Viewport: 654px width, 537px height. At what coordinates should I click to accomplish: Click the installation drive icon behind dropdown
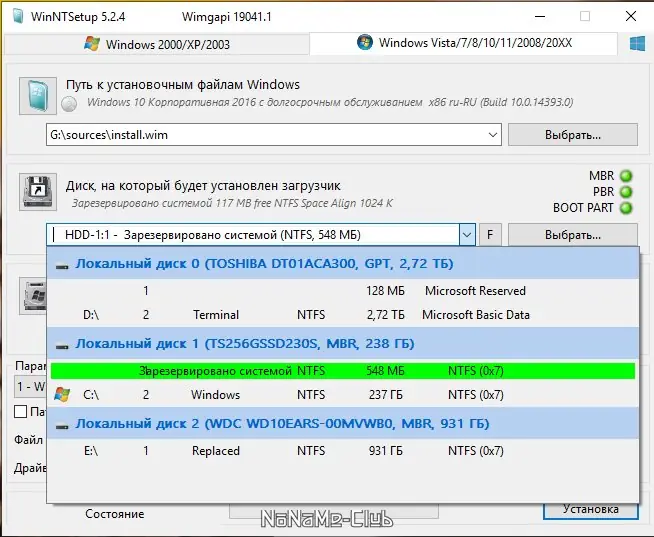tap(33, 296)
